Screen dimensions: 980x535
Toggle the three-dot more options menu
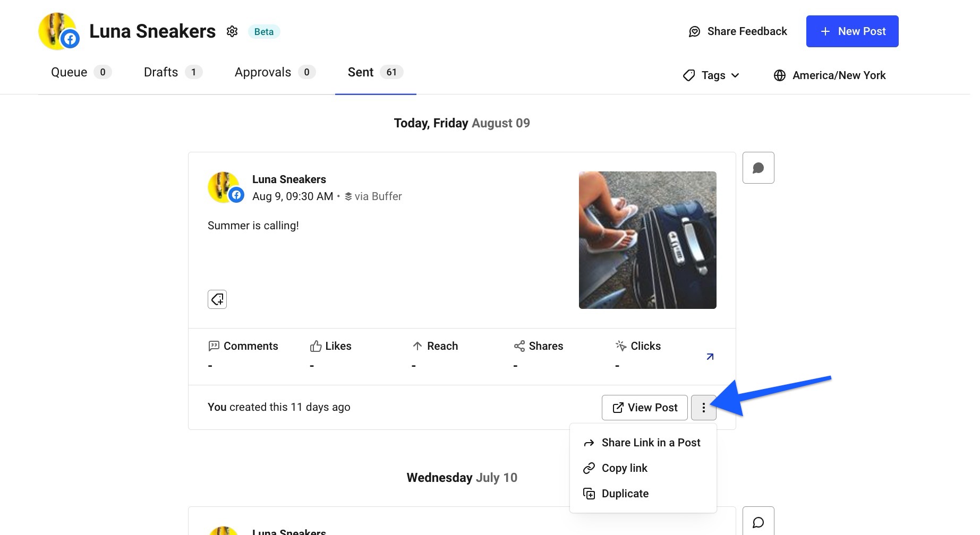click(x=704, y=408)
